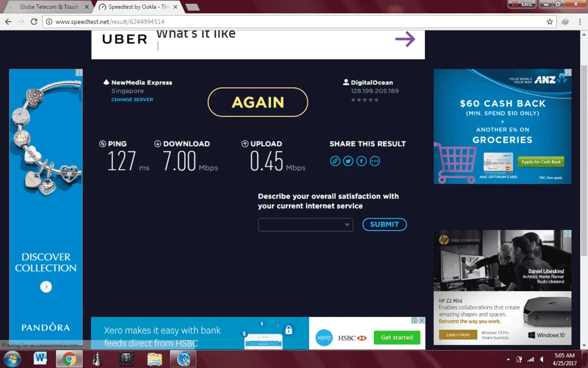Click the dark game icon in taskbar

tap(126, 359)
